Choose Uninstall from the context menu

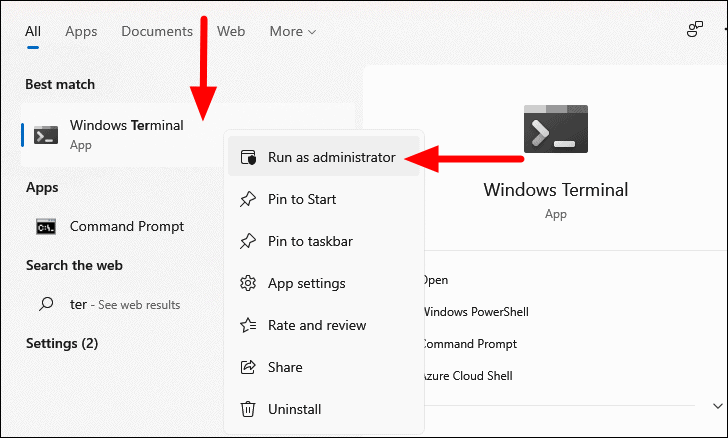tap(324, 409)
